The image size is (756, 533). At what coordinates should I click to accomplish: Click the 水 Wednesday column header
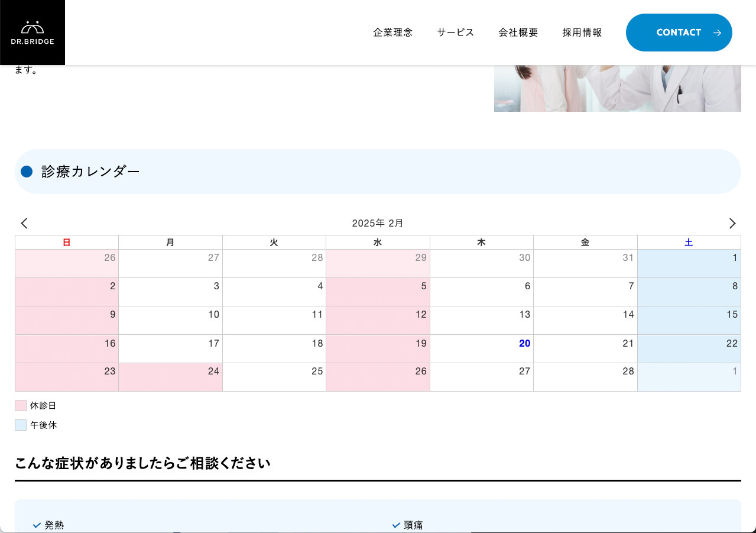[378, 243]
